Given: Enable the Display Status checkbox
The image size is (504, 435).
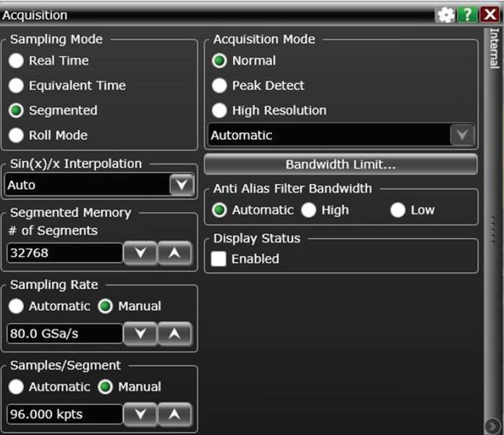Looking at the screenshot, I should click(x=220, y=259).
